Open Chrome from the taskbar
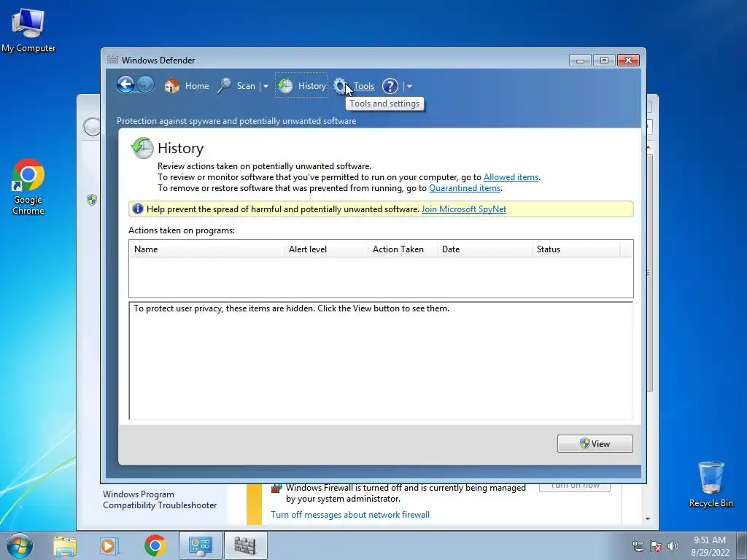The height and width of the screenshot is (560, 747). pos(155,545)
